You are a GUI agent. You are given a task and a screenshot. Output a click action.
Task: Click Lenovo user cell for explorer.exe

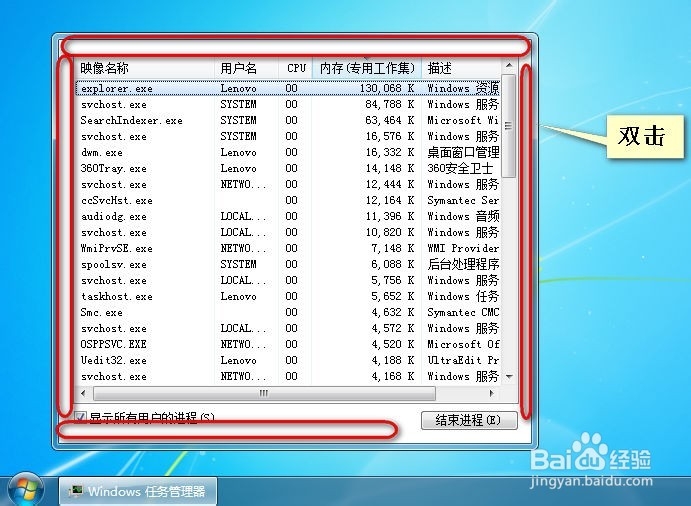coord(238,88)
